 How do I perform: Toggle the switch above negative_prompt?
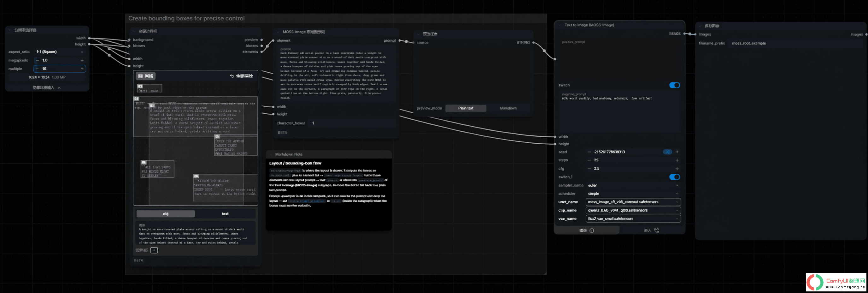[x=675, y=85]
